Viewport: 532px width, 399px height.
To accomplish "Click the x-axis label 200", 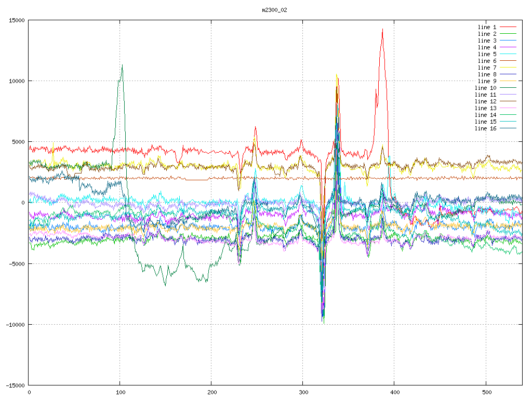I will (212, 393).
